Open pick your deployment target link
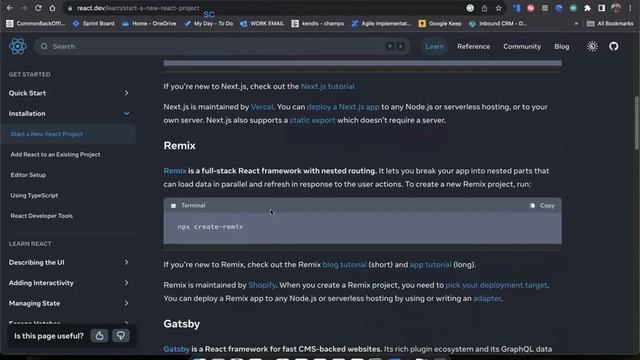640x360 pixels. 496,285
